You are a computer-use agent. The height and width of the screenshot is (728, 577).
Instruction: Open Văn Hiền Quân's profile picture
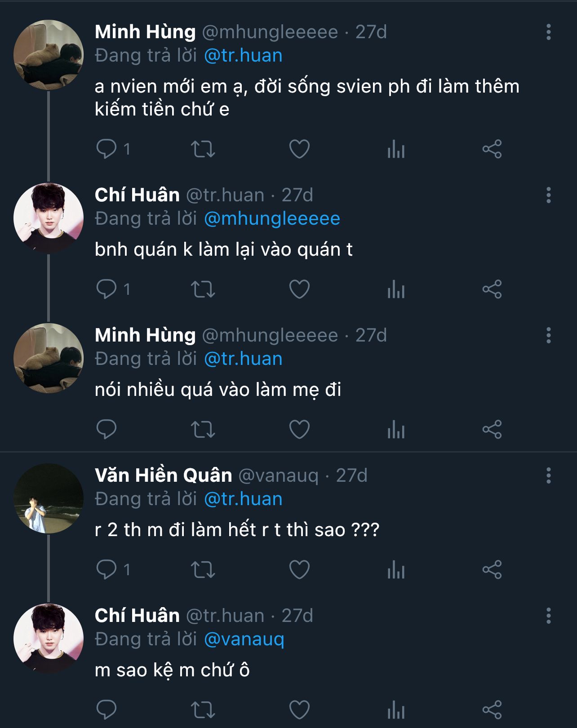[49, 498]
